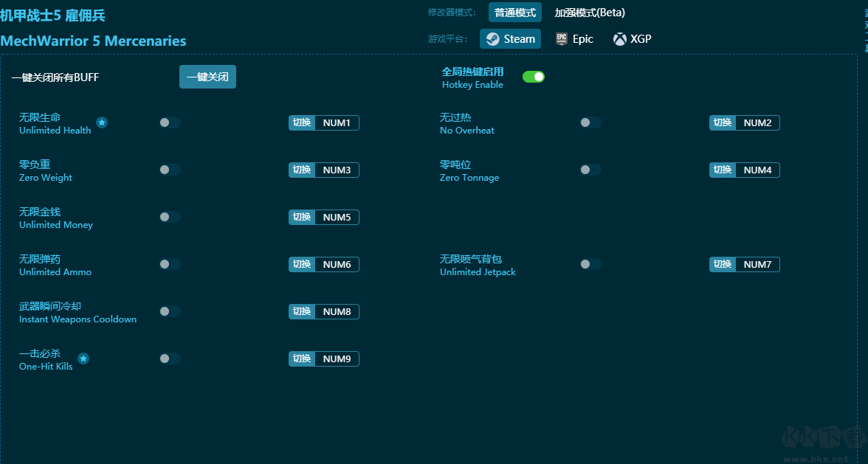Select the Epic platform icon
The image size is (868, 464).
(x=562, y=39)
